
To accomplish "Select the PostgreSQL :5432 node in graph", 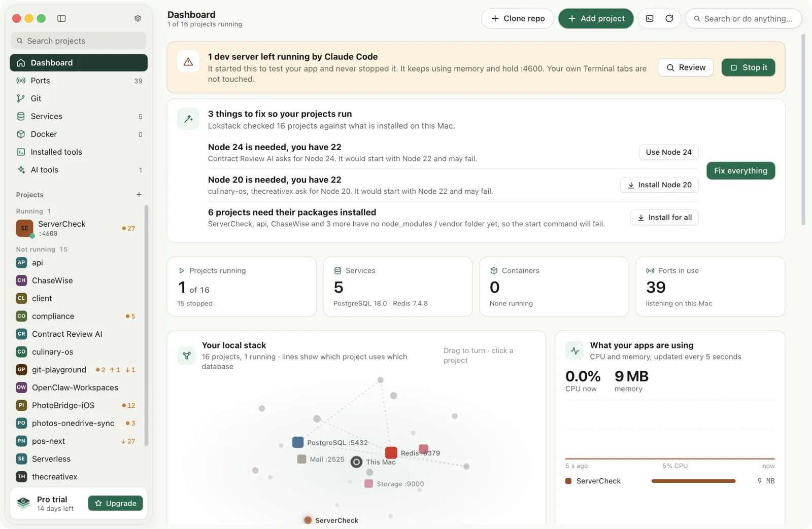I will (298, 442).
